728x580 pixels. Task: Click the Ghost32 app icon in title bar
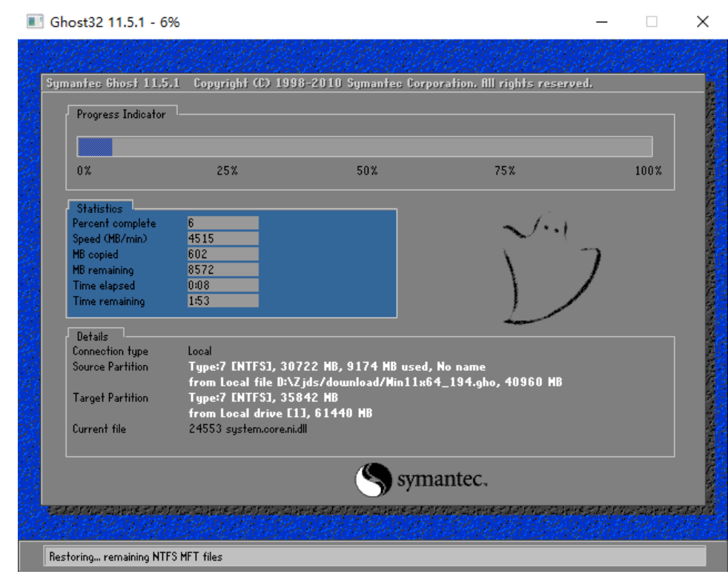[35, 22]
